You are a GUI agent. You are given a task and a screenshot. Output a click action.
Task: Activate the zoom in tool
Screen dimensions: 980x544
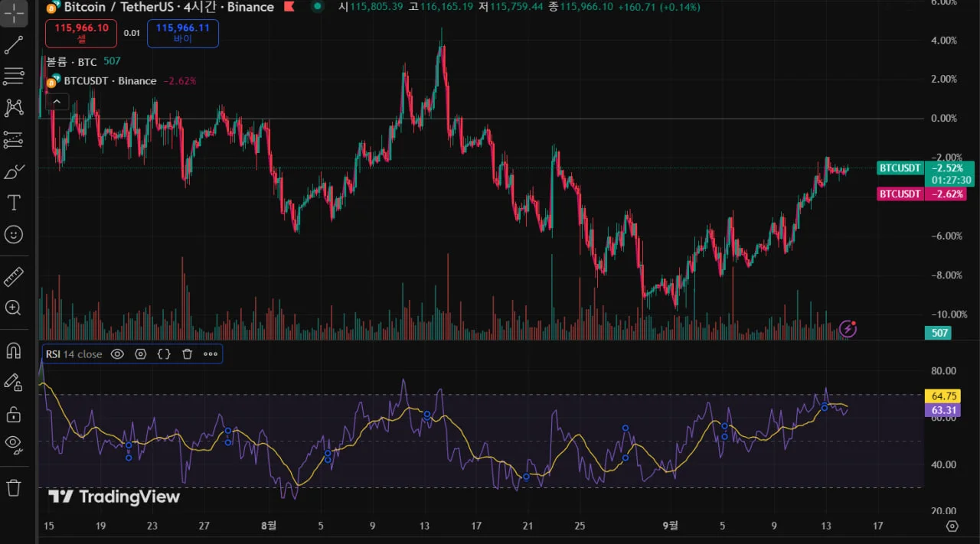[x=14, y=308]
